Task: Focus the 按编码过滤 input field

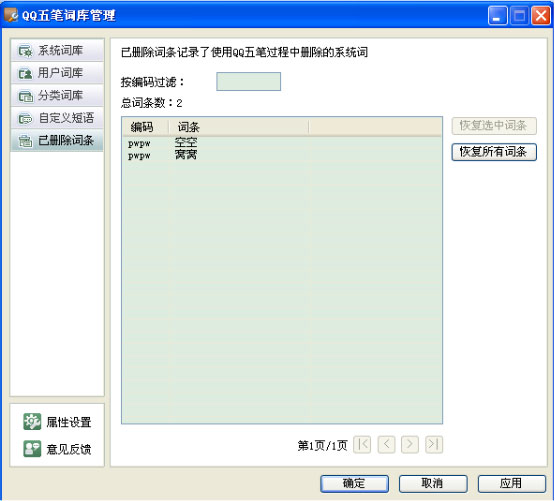Action: (x=248, y=81)
